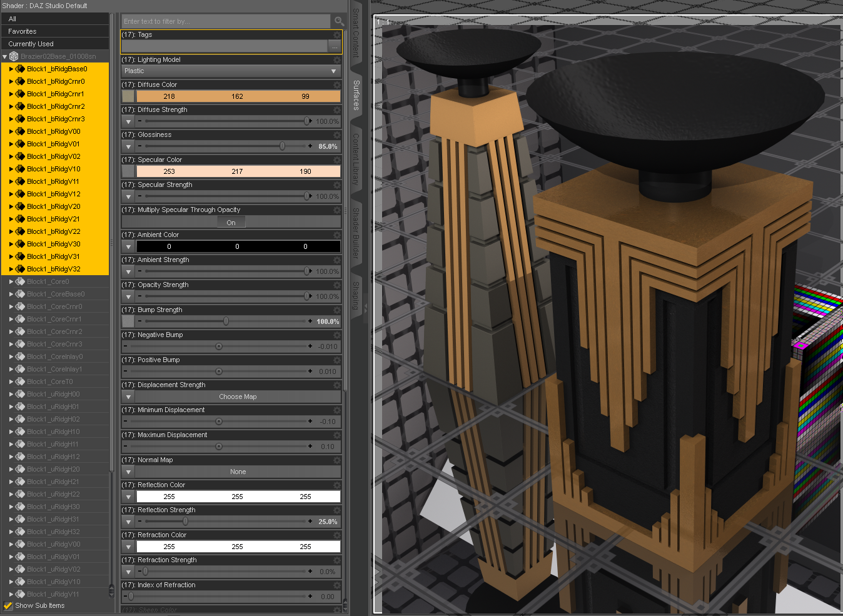Switch to the Surfaces tab
The image size is (843, 616).
(356, 95)
